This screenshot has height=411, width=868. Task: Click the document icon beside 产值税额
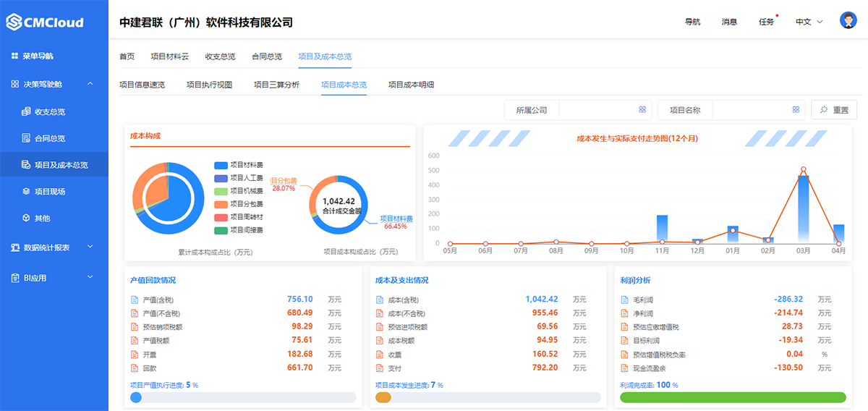click(x=134, y=340)
